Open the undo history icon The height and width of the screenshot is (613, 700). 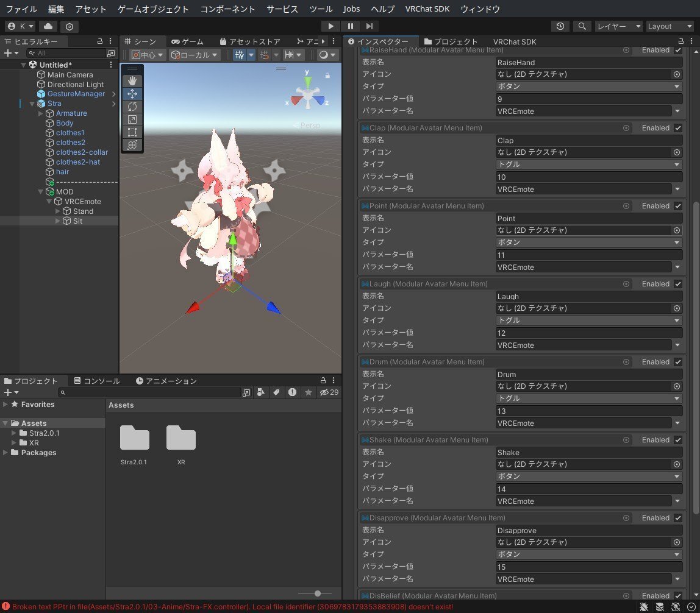pos(560,26)
